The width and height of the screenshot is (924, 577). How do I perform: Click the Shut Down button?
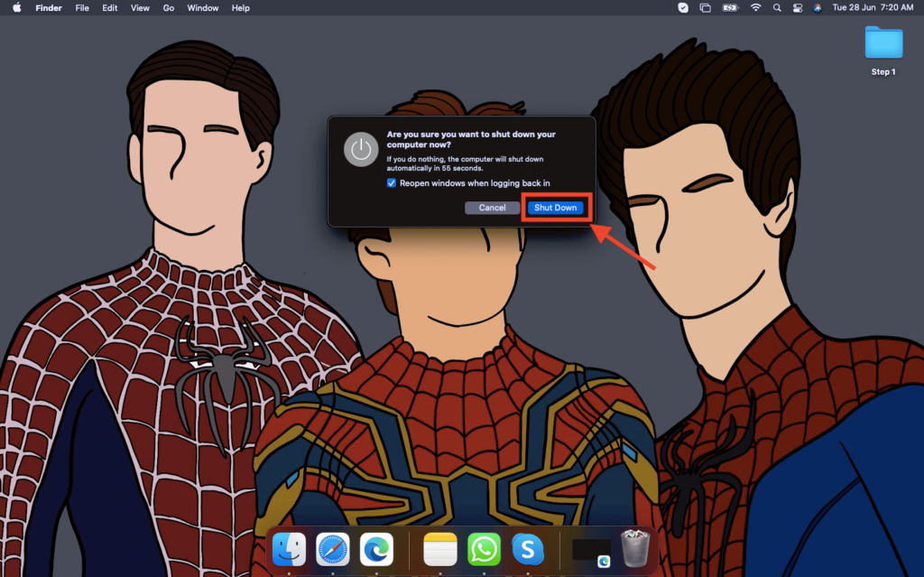click(555, 208)
